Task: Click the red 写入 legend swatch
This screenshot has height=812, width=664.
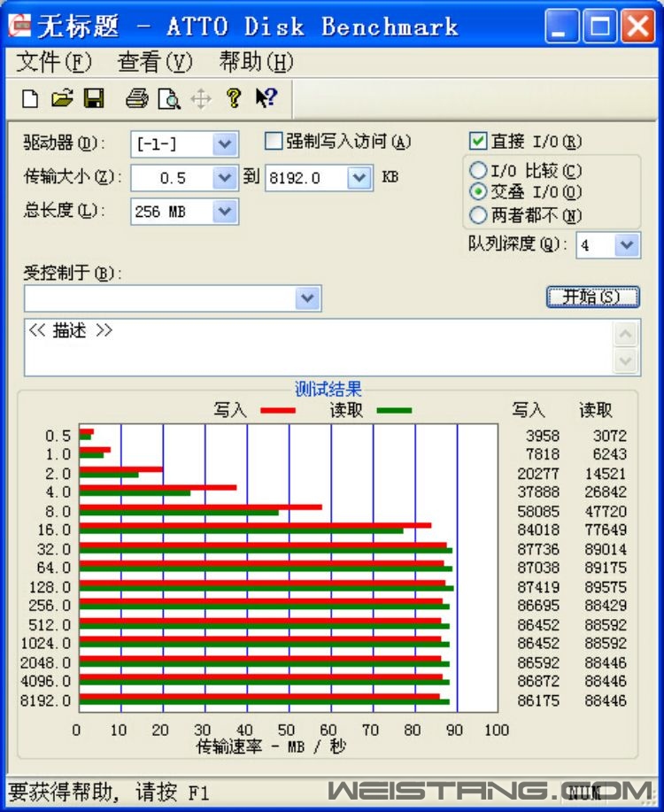Action: click(x=278, y=410)
